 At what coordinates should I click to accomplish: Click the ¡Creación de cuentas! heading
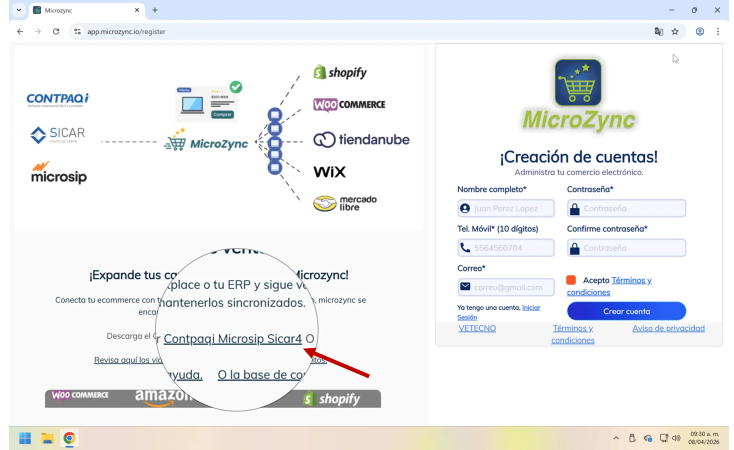(579, 157)
